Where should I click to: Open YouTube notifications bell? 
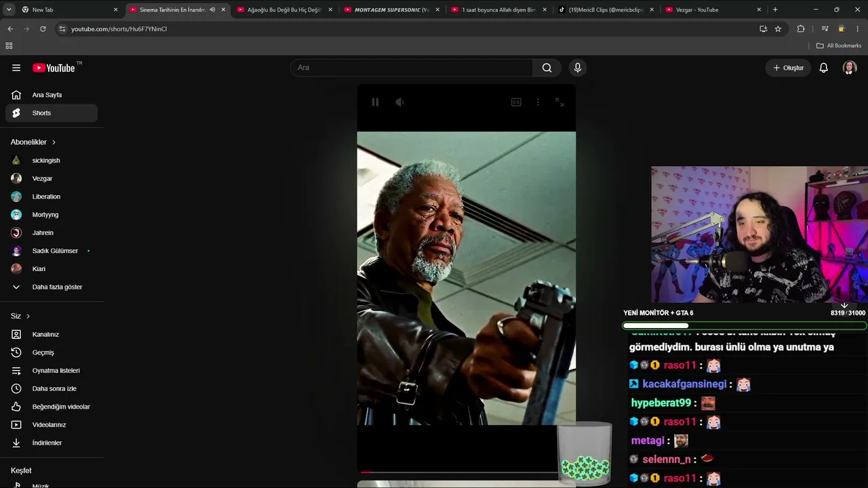(823, 68)
